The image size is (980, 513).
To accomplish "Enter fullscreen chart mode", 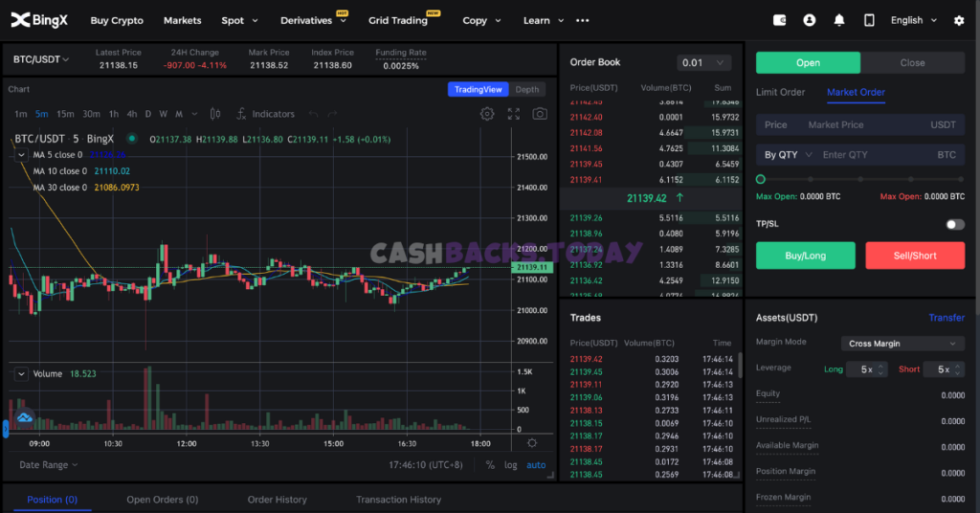I will 514,114.
